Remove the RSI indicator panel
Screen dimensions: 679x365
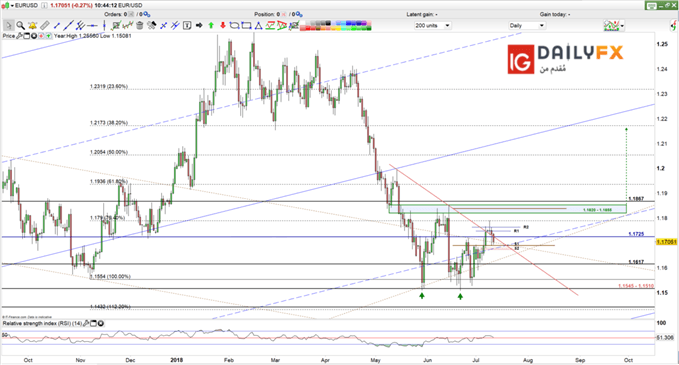point(101,323)
